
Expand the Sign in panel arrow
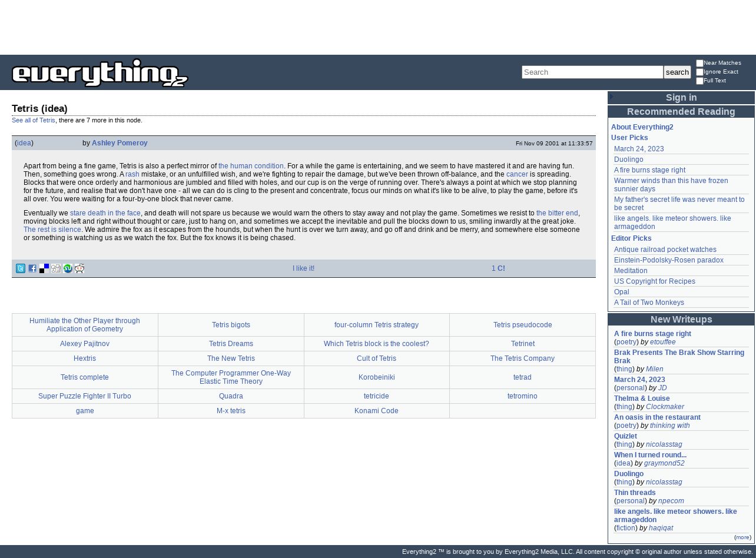point(611,97)
